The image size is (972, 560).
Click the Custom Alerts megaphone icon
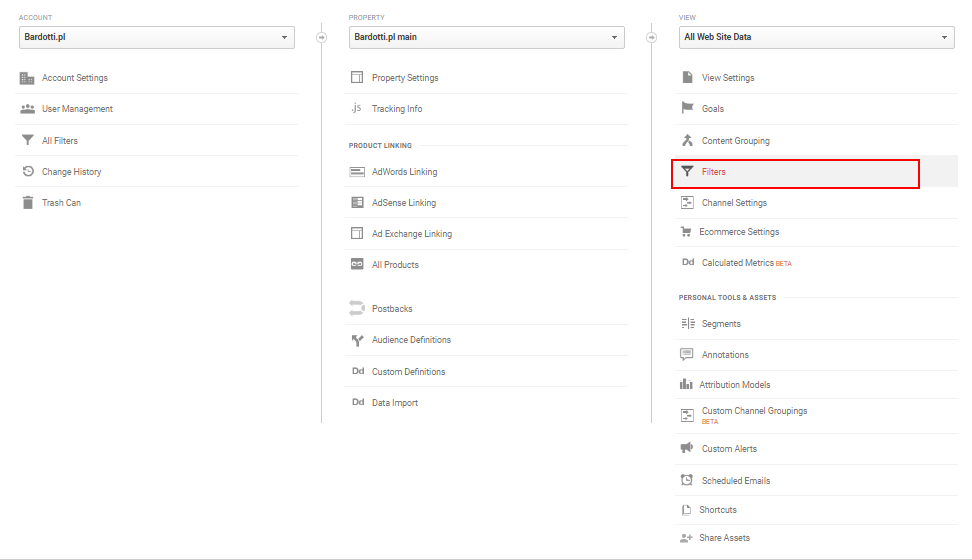click(x=686, y=448)
